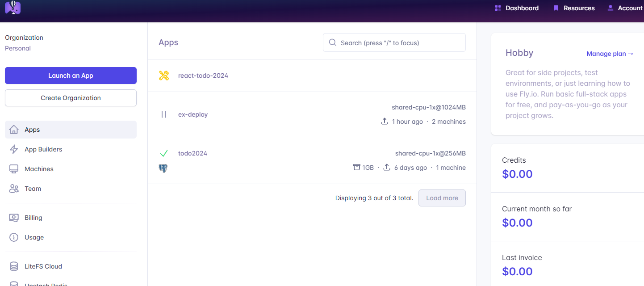Screen dimensions: 644x286
Task: Click the Personal organization name
Action: point(18,48)
